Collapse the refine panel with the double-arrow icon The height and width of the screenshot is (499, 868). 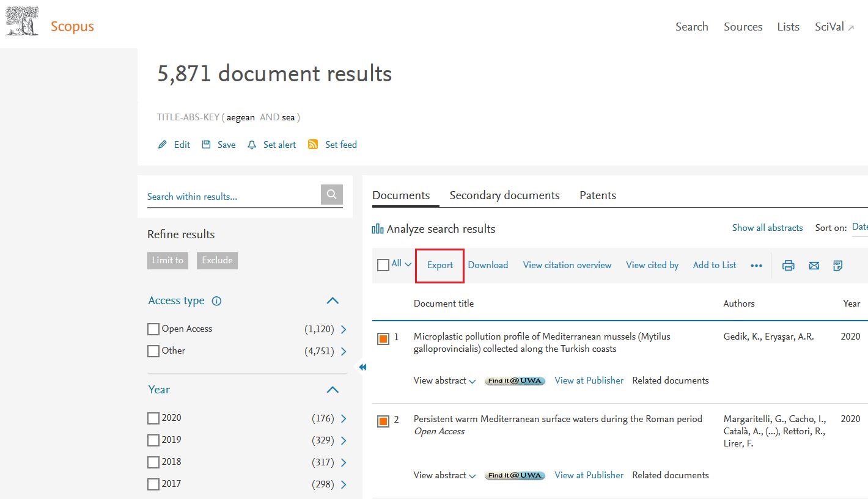click(x=362, y=366)
